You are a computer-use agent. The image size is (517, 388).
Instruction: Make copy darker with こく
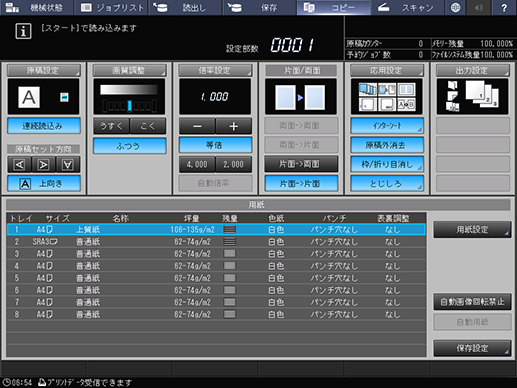148,126
